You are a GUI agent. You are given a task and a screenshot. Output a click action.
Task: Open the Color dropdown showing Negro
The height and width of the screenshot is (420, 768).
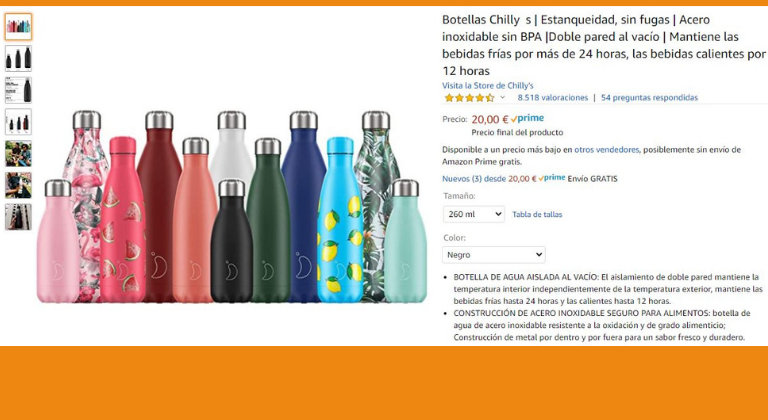(x=494, y=255)
